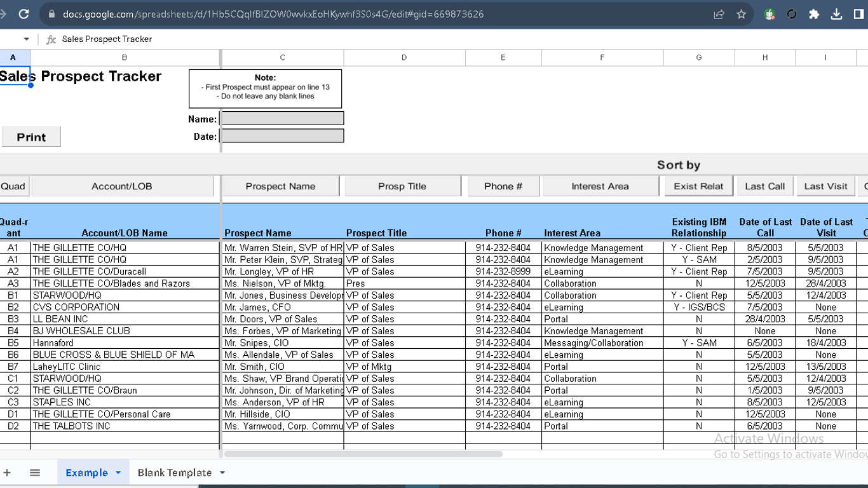This screenshot has width=868, height=488.
Task: Sort by the Phone # button
Action: (x=503, y=186)
